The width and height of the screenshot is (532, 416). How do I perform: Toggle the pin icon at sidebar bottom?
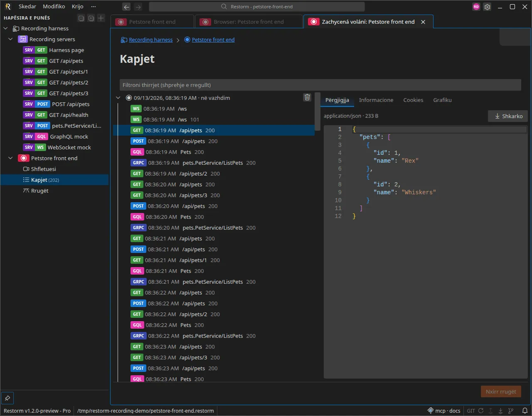7,398
